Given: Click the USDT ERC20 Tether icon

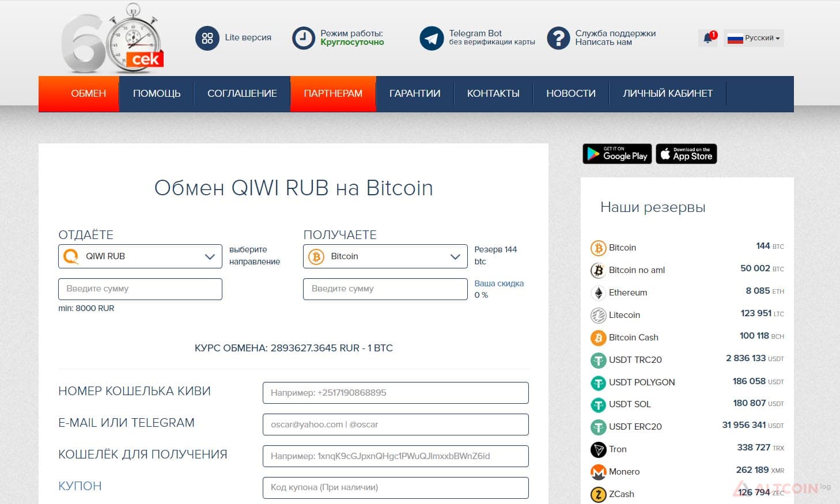Looking at the screenshot, I should pyautogui.click(x=598, y=427).
